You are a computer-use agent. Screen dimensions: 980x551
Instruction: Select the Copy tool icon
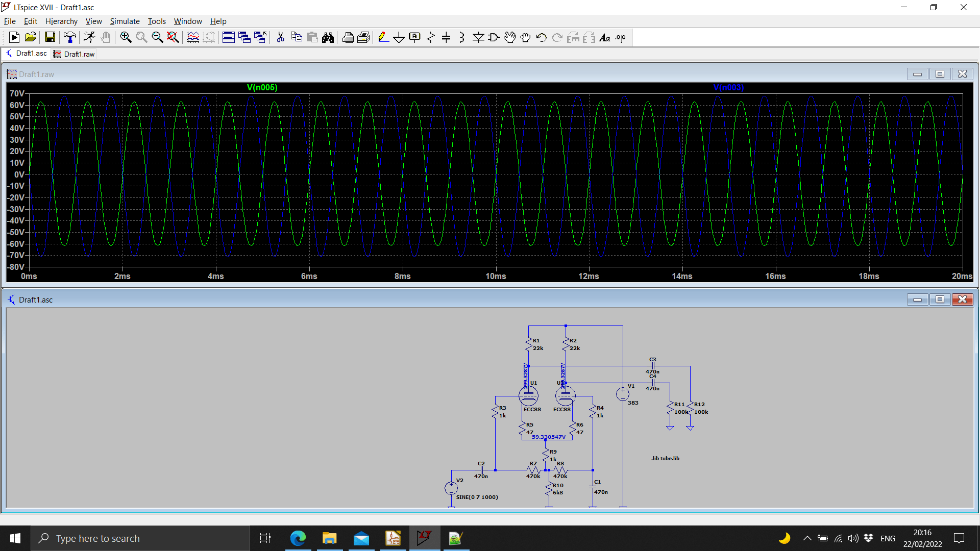pyautogui.click(x=296, y=37)
